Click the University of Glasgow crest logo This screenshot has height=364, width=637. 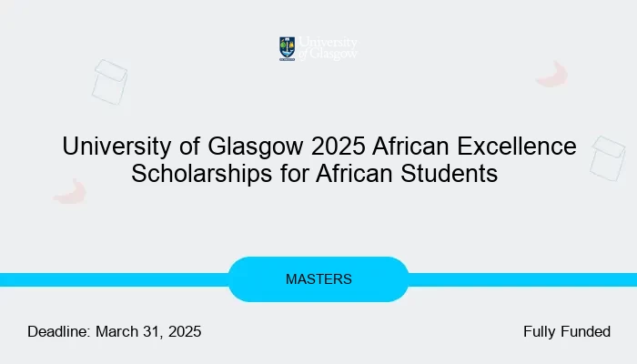click(x=287, y=48)
